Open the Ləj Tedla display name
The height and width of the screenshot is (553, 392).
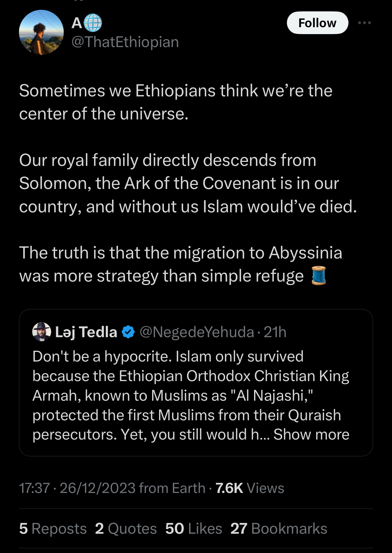pyautogui.click(x=86, y=332)
